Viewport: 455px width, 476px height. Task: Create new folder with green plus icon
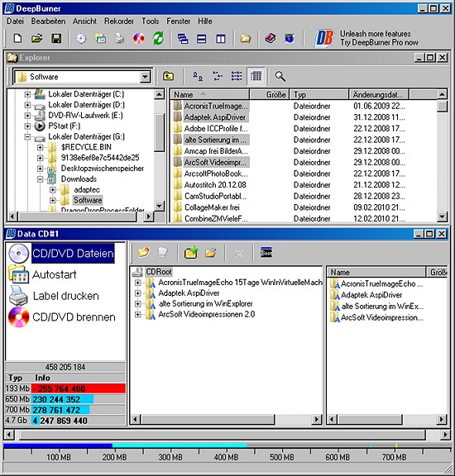191,252
